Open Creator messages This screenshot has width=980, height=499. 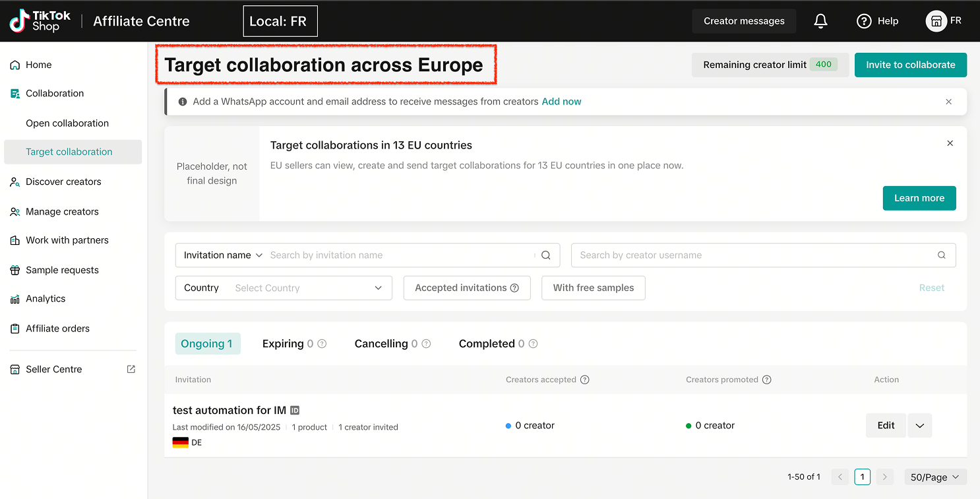[x=744, y=21]
